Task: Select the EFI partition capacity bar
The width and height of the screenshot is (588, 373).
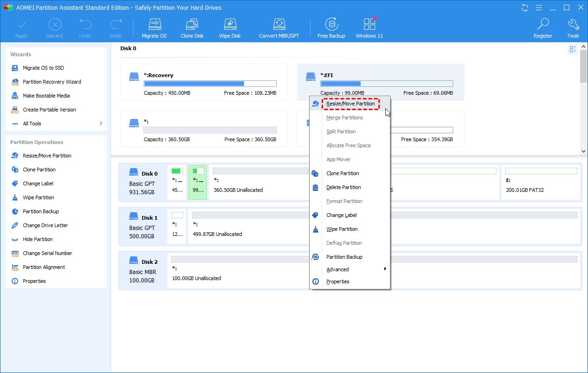Action: (x=386, y=84)
